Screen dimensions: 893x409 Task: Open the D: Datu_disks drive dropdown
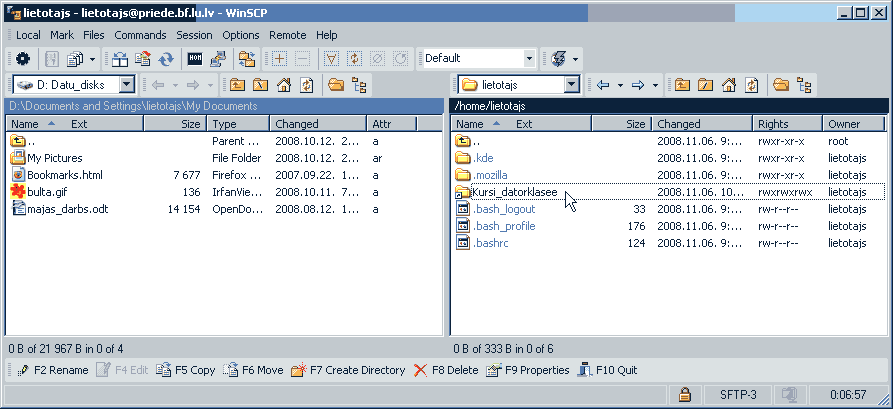click(127, 85)
